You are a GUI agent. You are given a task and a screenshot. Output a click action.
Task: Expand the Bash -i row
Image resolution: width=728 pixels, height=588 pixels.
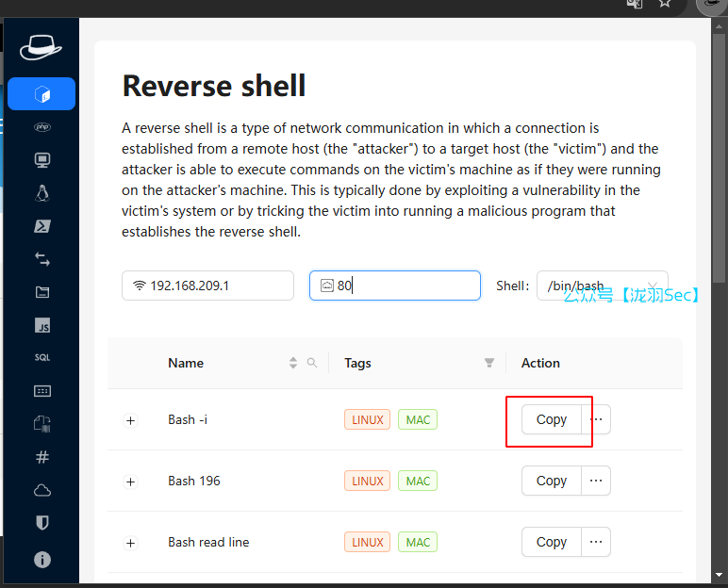point(131,420)
